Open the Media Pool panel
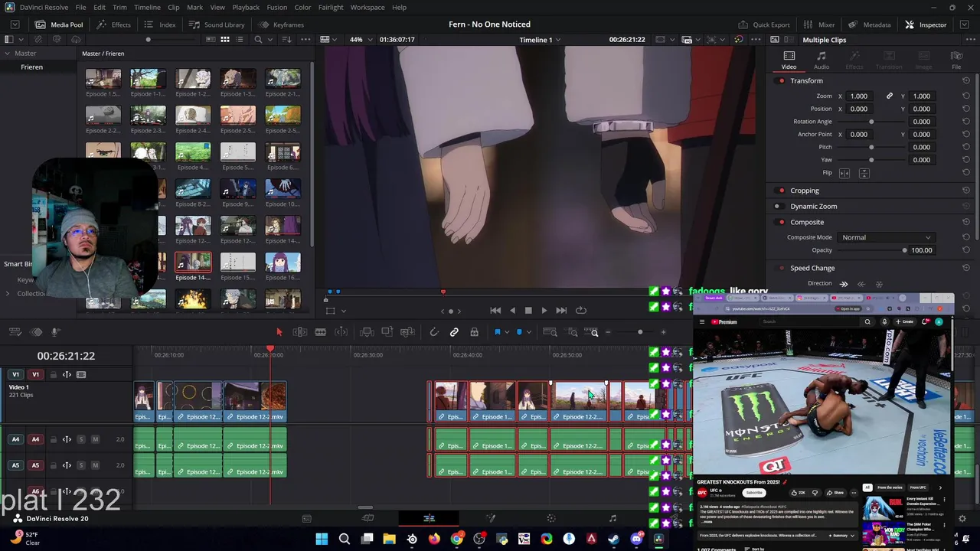Image resolution: width=980 pixels, height=551 pixels. (x=60, y=24)
